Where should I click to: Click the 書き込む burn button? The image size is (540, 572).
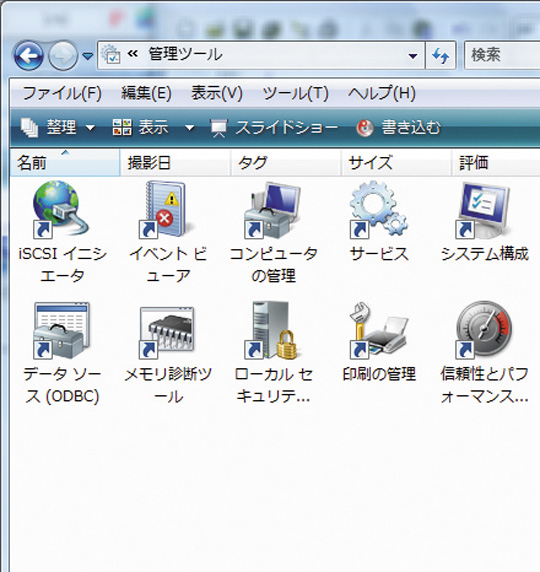tap(398, 128)
